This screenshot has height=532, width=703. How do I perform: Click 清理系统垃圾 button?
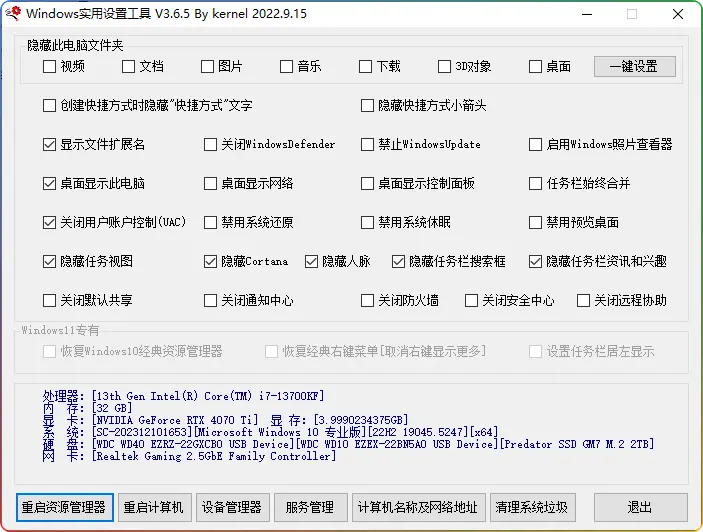pyautogui.click(x=533, y=507)
